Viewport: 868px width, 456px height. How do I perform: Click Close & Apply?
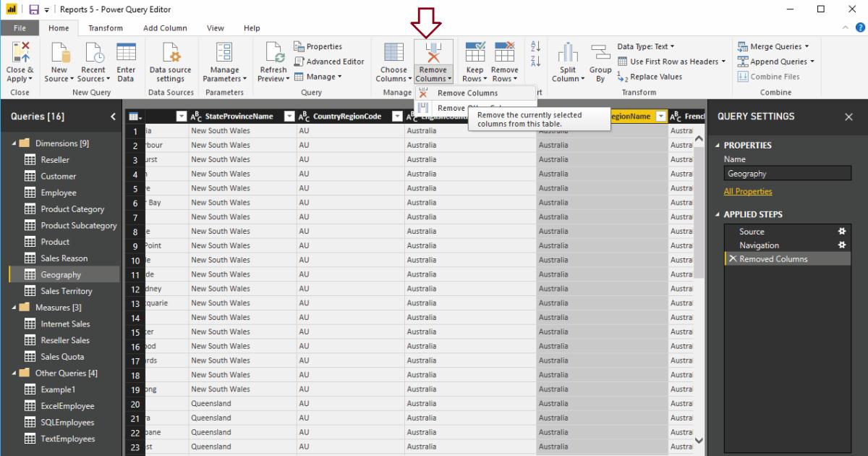pos(20,62)
